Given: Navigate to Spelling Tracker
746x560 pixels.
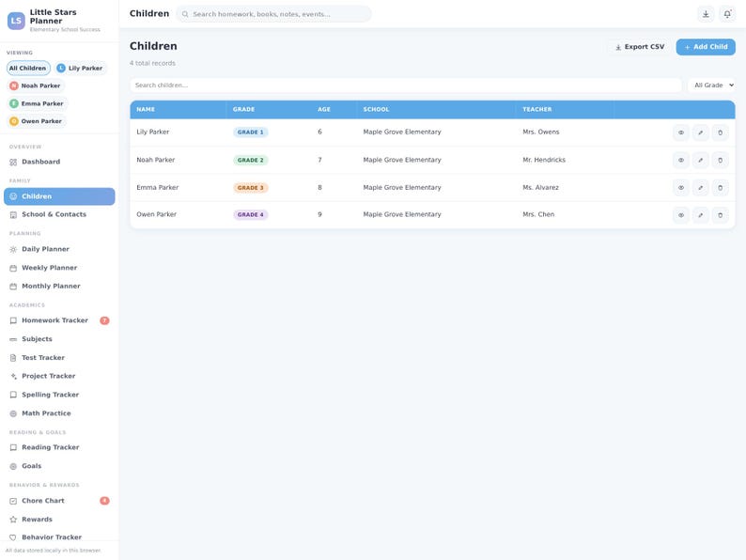Looking at the screenshot, I should 59,395.
